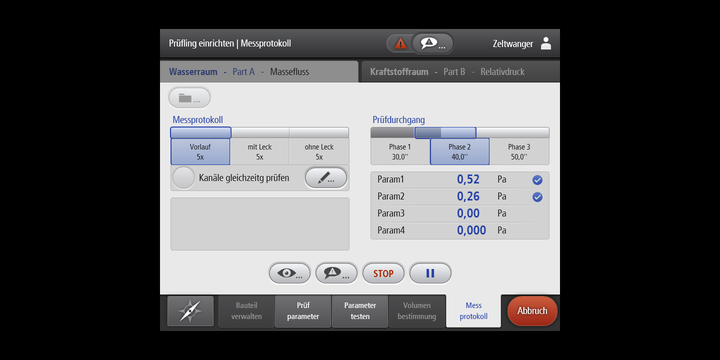Open the folder browse button
This screenshot has height=360, width=720.
(189, 98)
